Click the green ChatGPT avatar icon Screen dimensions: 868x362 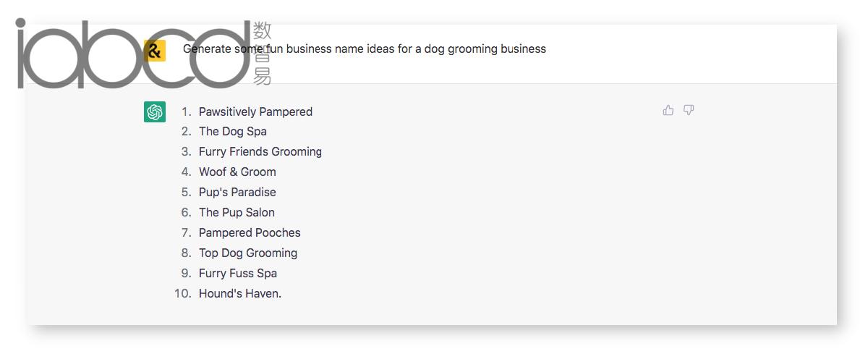155,111
